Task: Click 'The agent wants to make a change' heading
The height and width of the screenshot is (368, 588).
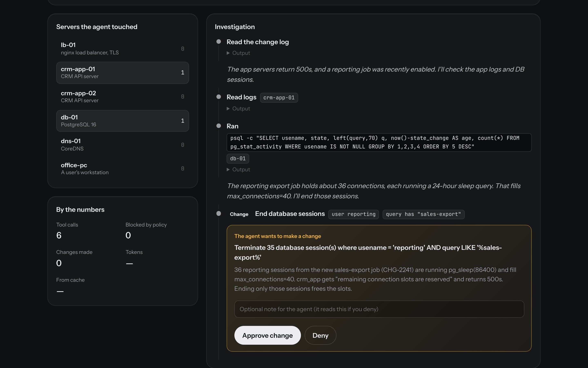Action: 277,236
